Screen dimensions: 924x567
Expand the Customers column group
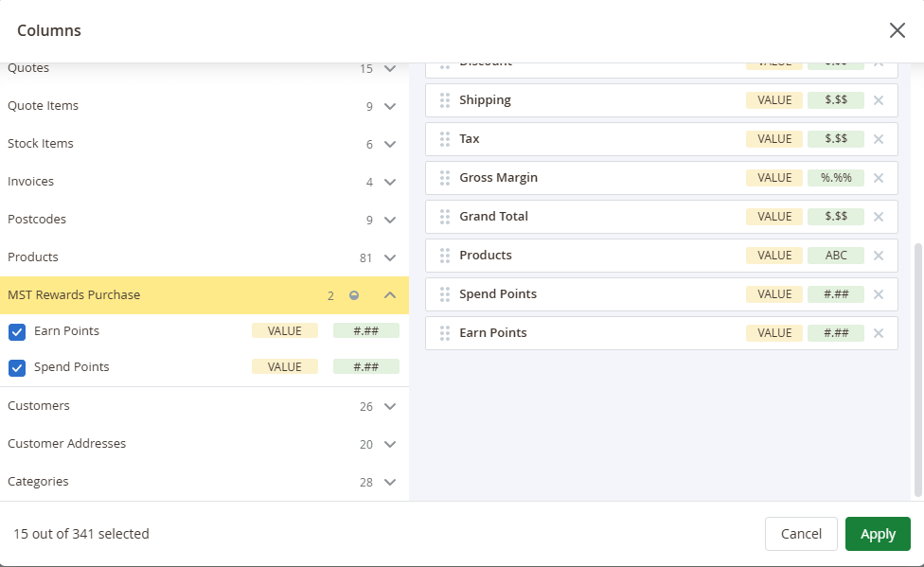pyautogui.click(x=390, y=406)
